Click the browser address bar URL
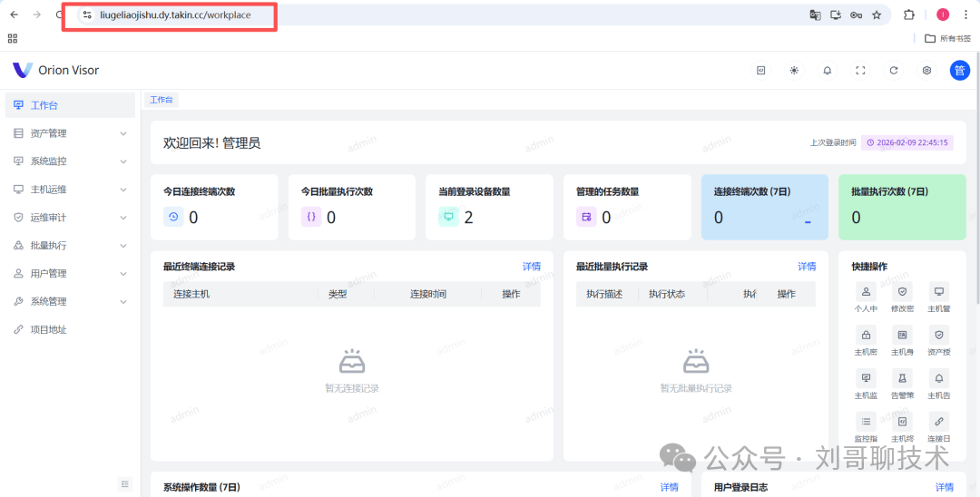 (x=175, y=15)
